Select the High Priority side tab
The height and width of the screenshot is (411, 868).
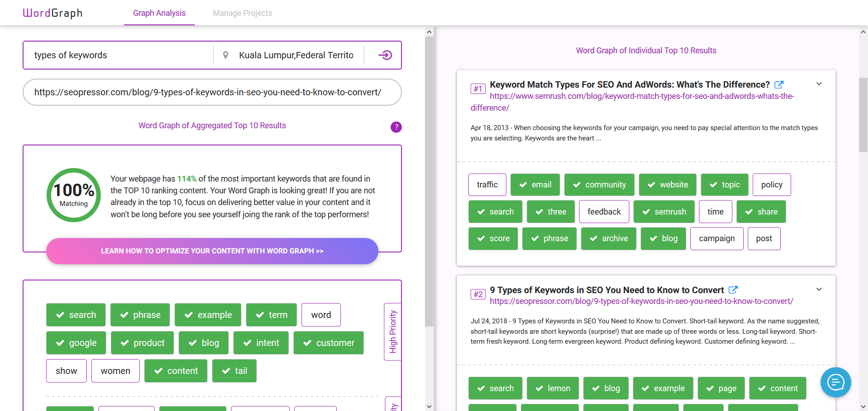392,332
